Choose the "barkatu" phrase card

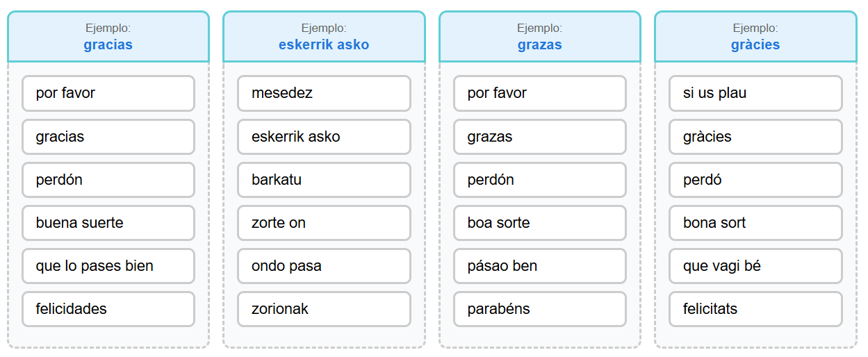[324, 180]
